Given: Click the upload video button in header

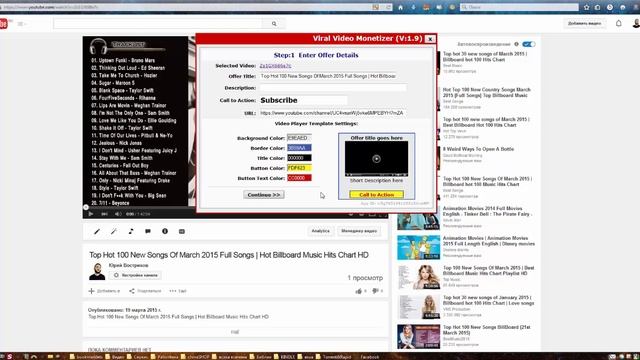Looking at the screenshot, I should pyautogui.click(x=584, y=24).
